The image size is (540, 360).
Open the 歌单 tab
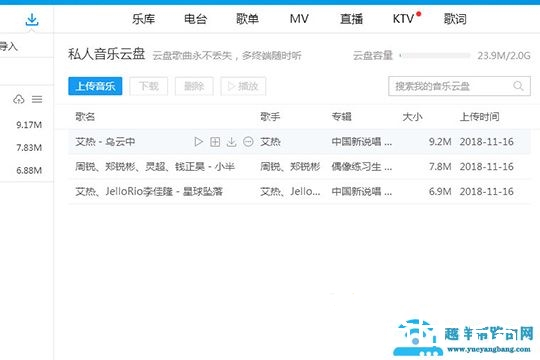(247, 19)
